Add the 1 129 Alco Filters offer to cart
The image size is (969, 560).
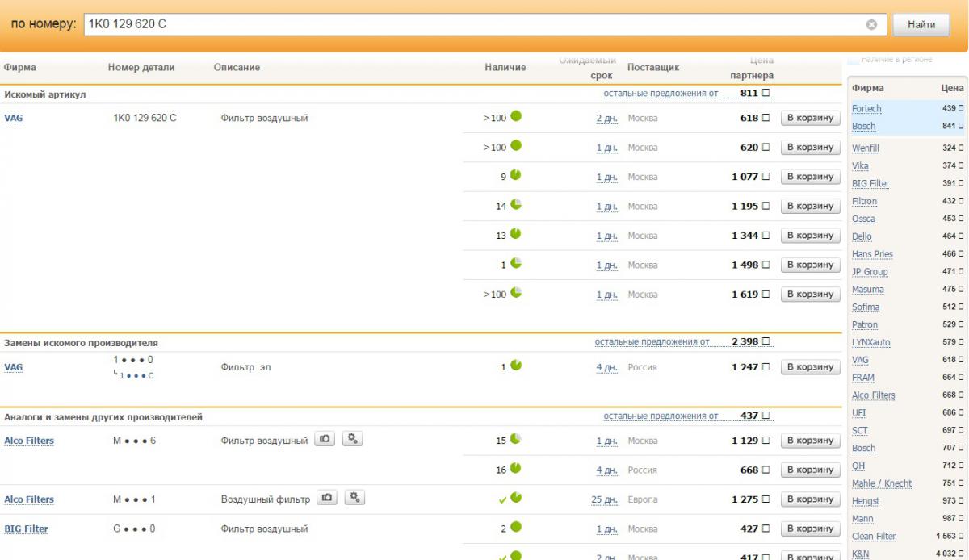(x=810, y=441)
